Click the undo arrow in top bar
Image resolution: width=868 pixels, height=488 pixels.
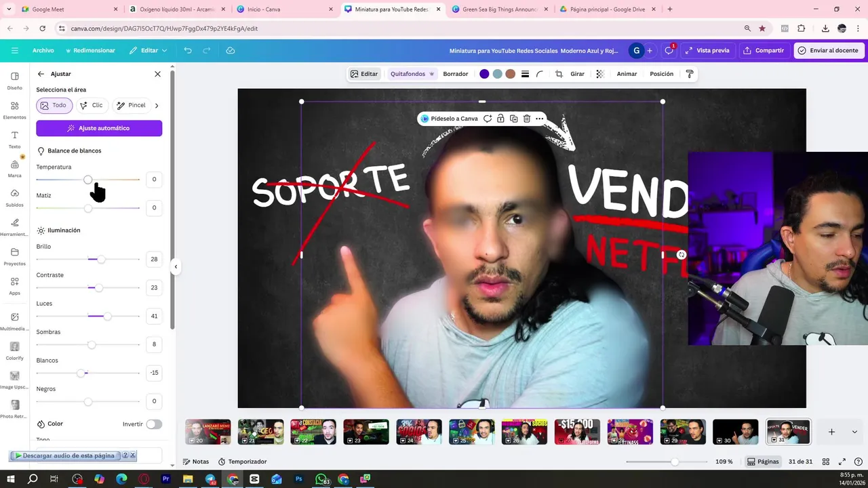[x=188, y=50]
